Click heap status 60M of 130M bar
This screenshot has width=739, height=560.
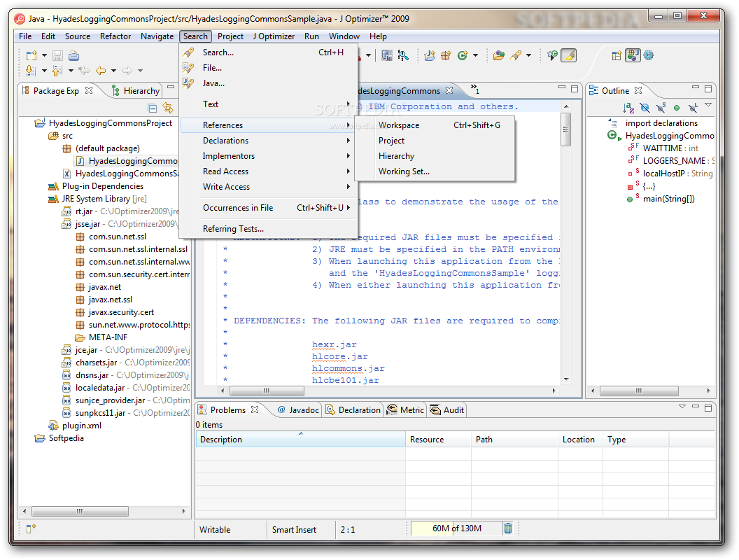(x=456, y=528)
